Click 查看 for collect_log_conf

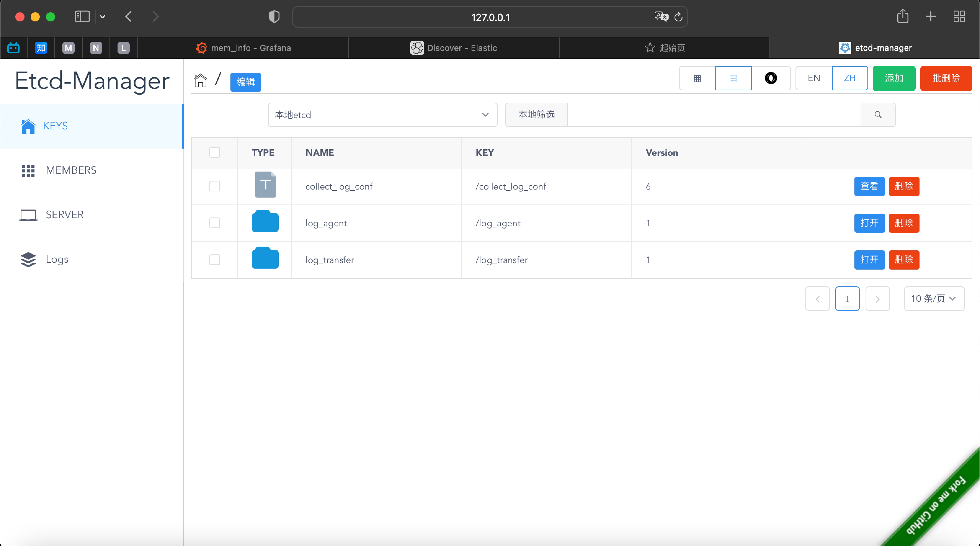(869, 186)
